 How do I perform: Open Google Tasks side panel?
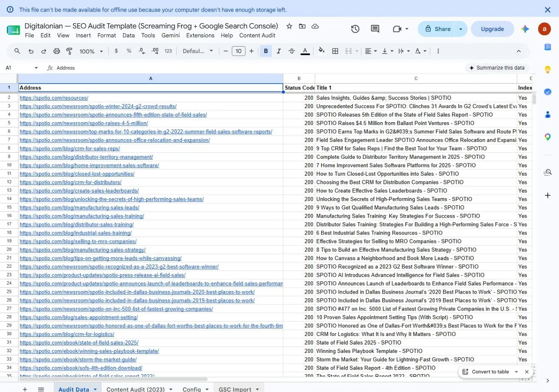[548, 92]
